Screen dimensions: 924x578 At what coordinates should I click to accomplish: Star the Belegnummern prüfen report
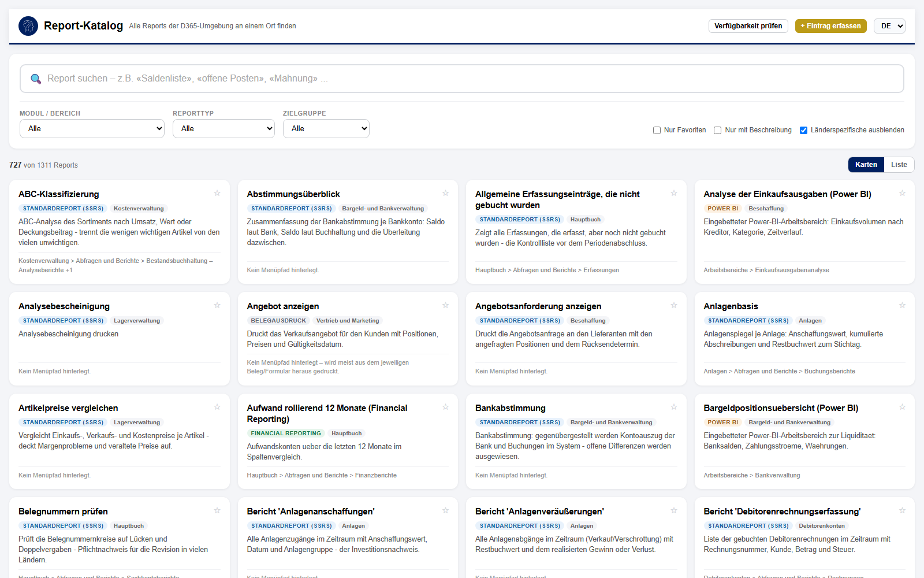click(217, 510)
